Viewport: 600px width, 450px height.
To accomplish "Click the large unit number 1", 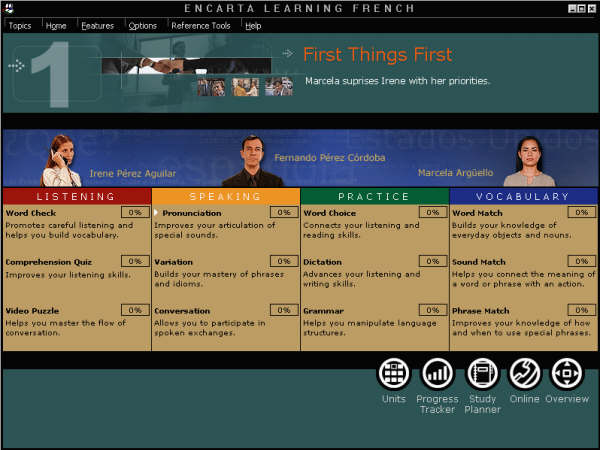I will pos(52,74).
